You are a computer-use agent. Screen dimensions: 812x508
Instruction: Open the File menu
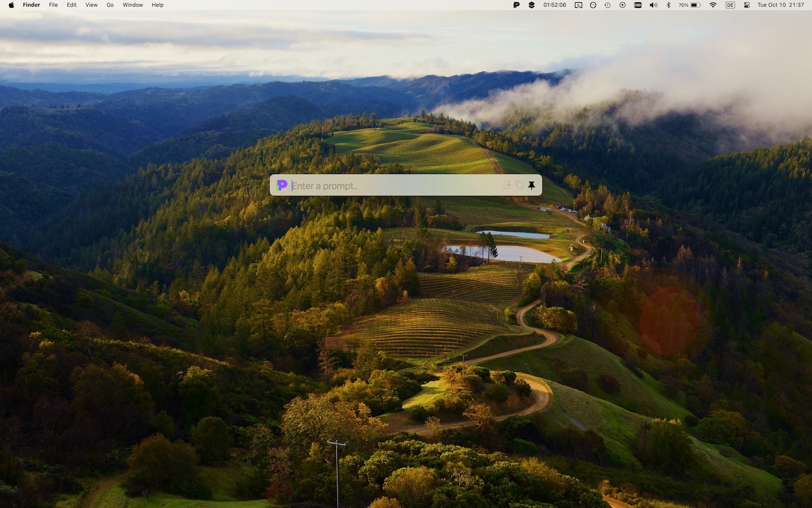pos(54,5)
